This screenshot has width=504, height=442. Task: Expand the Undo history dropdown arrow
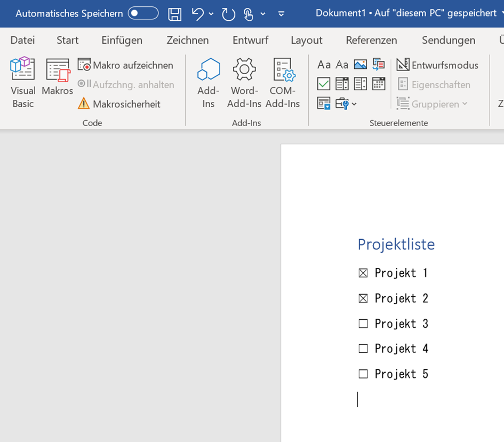point(211,14)
